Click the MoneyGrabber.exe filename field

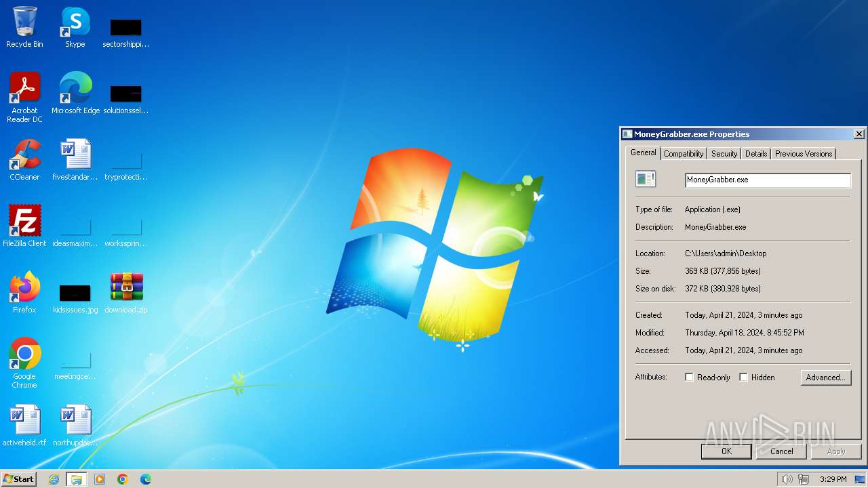click(x=768, y=180)
